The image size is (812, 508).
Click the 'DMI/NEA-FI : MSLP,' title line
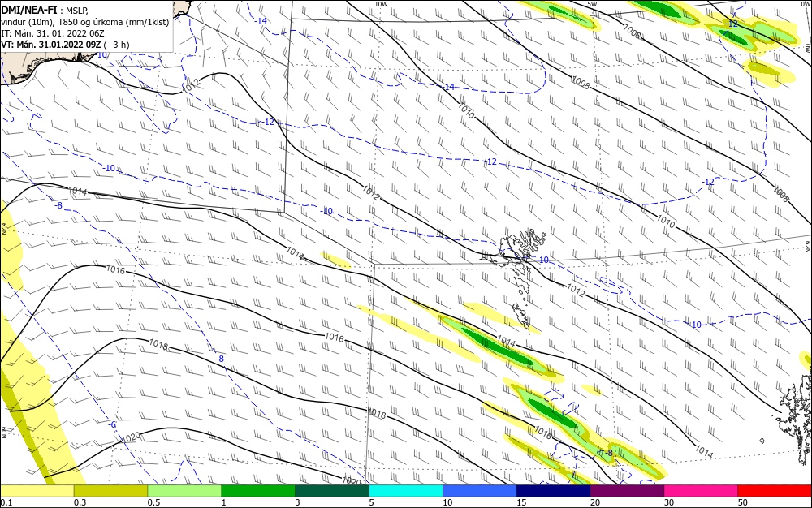coord(45,9)
